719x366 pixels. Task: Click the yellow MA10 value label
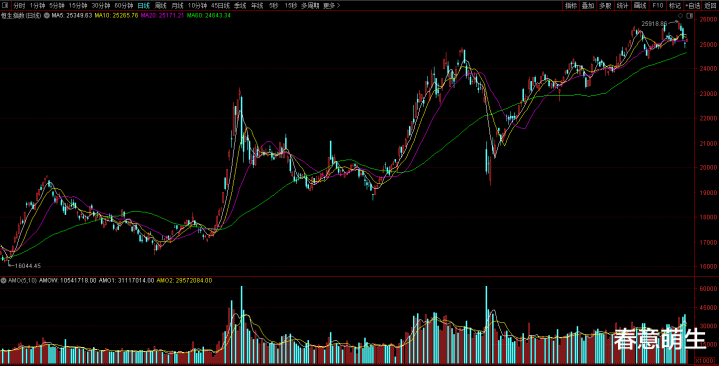(x=116, y=16)
